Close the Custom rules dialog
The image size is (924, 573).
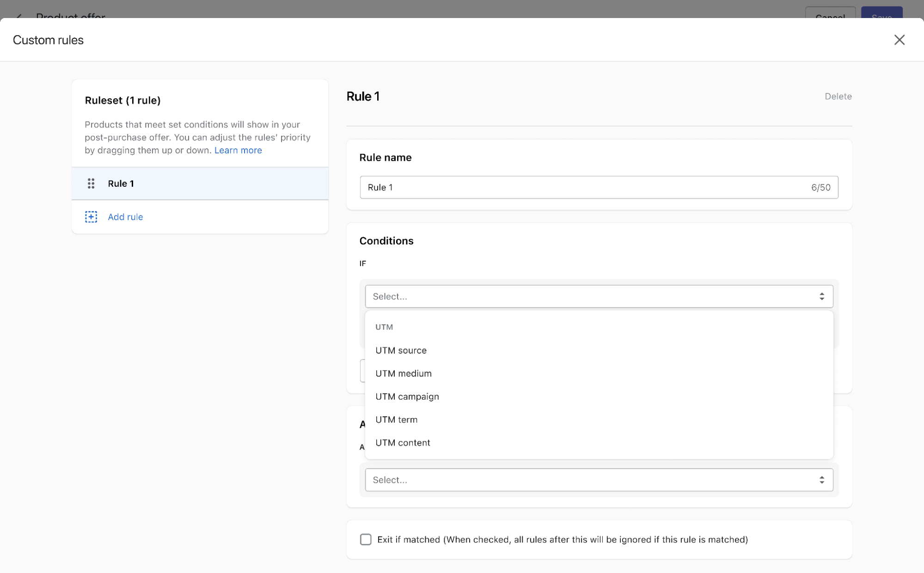(x=899, y=40)
